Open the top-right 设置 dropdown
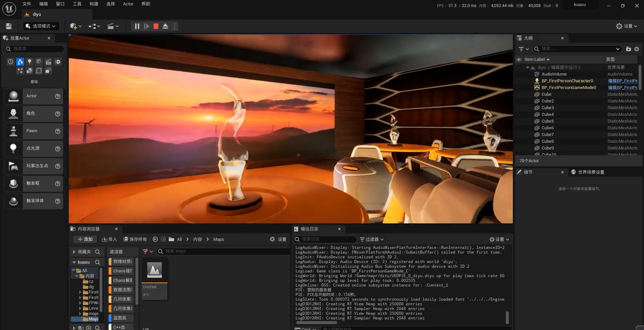The height and width of the screenshot is (330, 644). pyautogui.click(x=627, y=26)
